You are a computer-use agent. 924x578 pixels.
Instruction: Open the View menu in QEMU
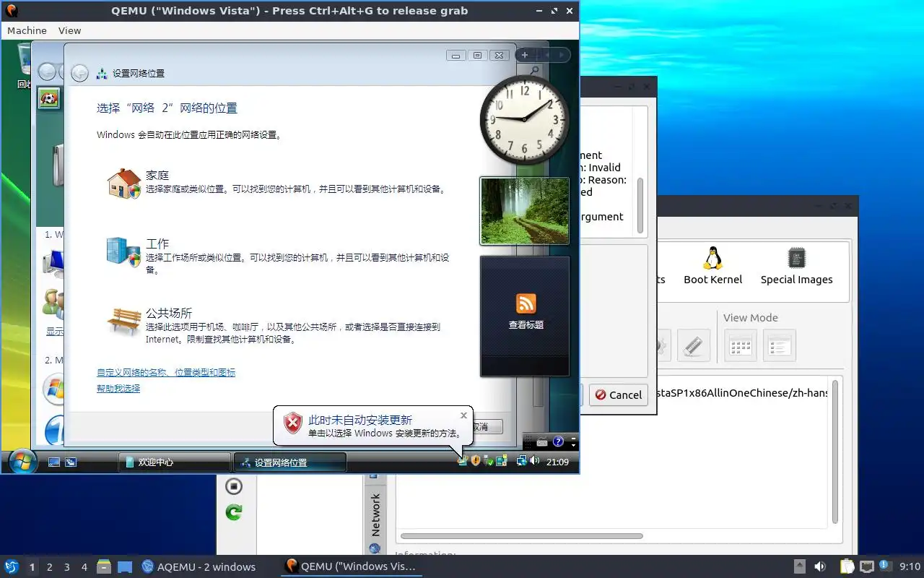(x=69, y=30)
